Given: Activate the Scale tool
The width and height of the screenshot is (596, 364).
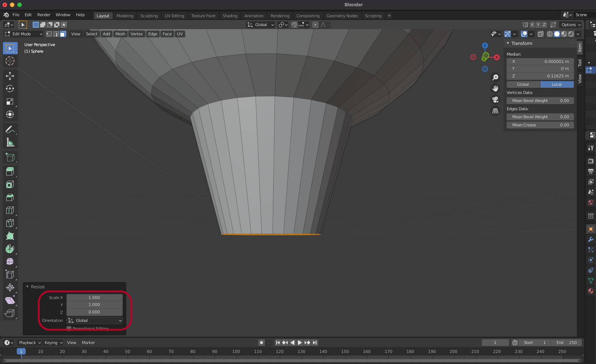Looking at the screenshot, I should coord(10,102).
